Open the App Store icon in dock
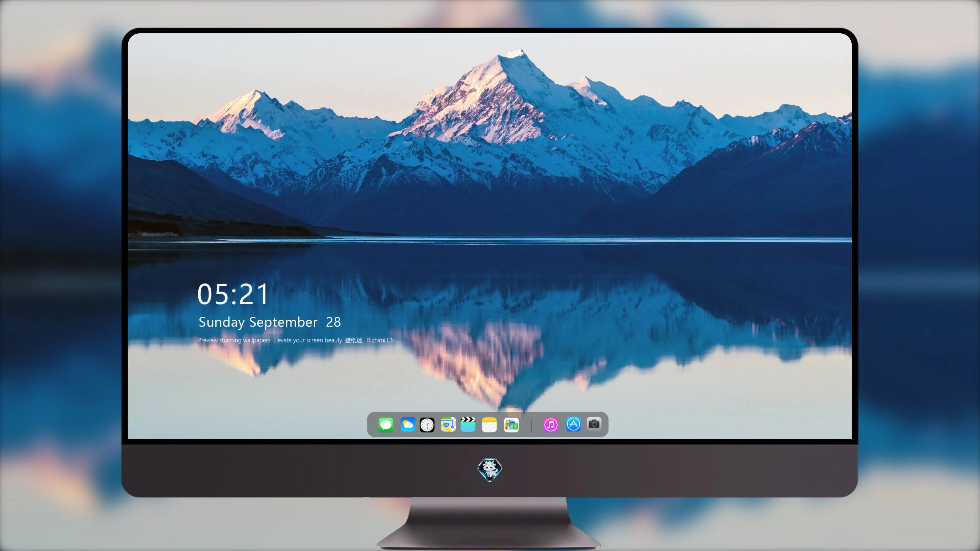Viewport: 980px width, 551px height. pyautogui.click(x=573, y=424)
